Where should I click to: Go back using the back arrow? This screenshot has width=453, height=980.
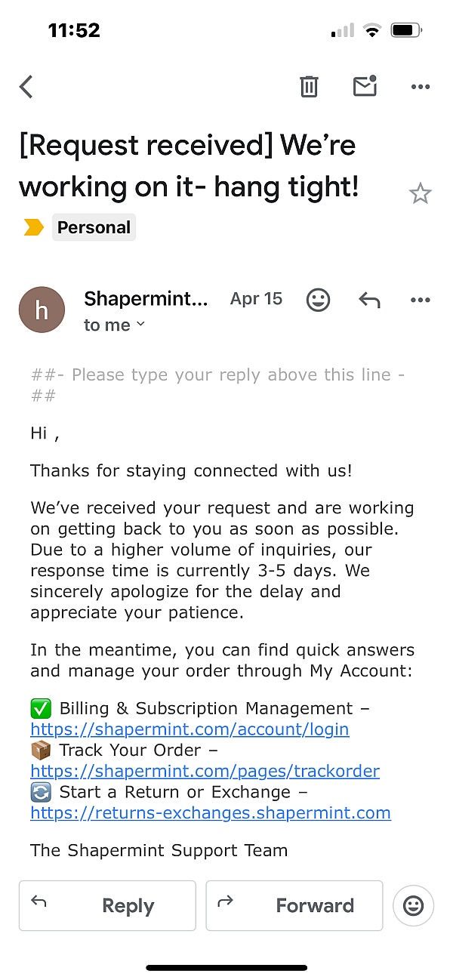click(x=26, y=87)
